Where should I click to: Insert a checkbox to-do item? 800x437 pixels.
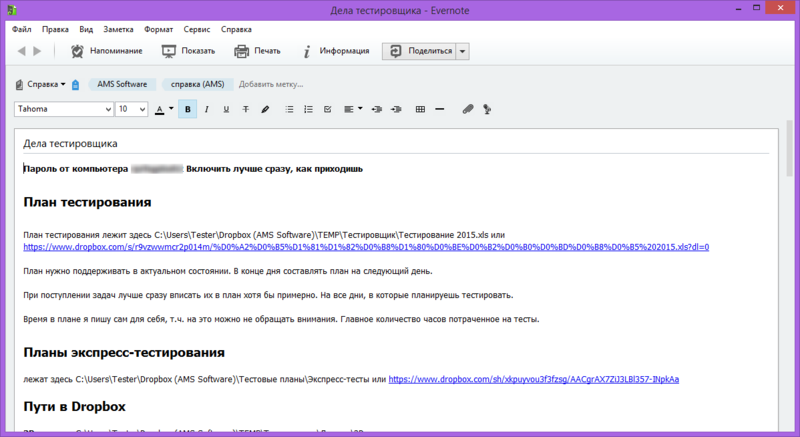tap(328, 109)
